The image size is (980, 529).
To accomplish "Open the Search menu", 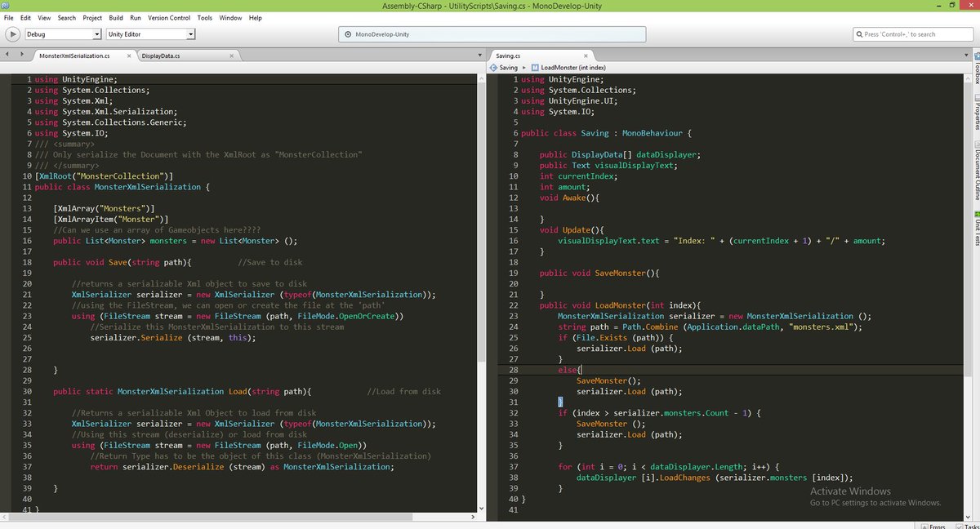I will (67, 17).
